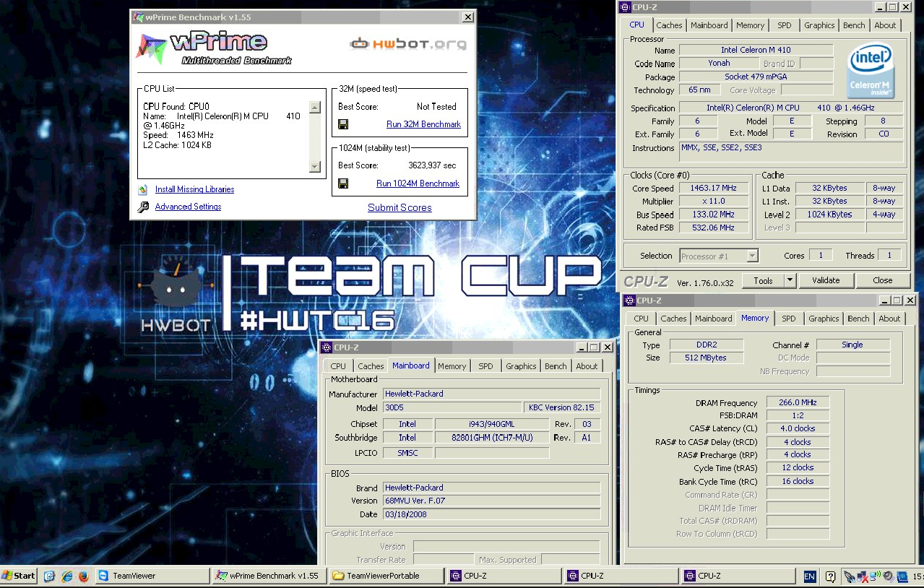The image size is (924, 588).
Task: Click the help question mark tray icon
Action: point(831,576)
